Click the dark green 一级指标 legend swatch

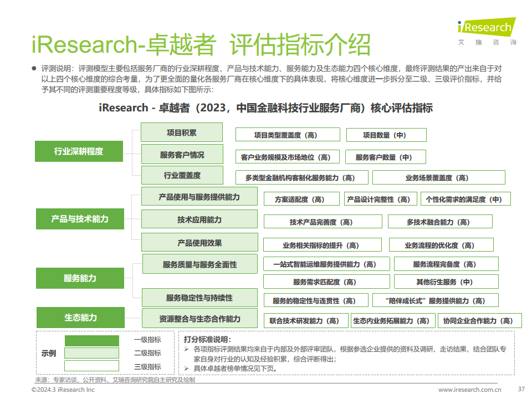coord(91,340)
